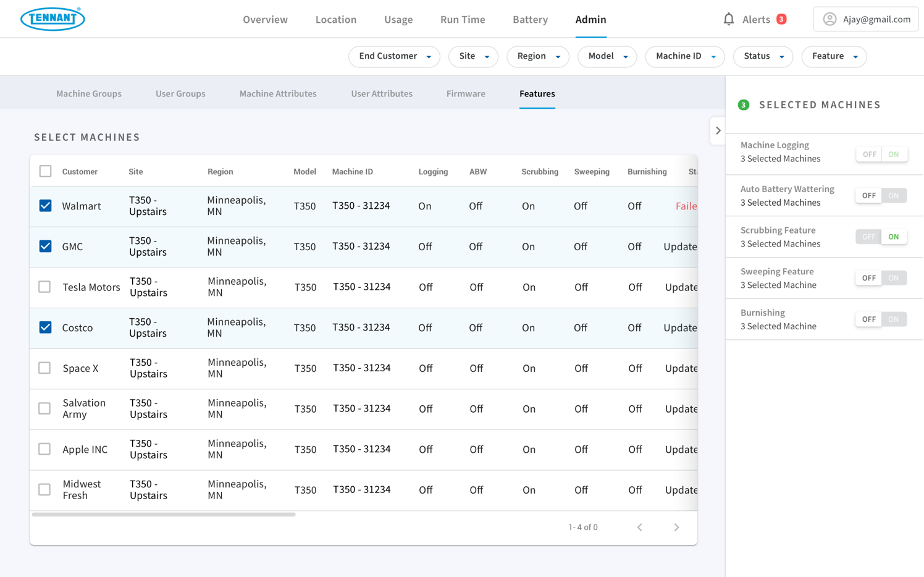Switch the Auto Battery Wattering toggle

point(881,196)
